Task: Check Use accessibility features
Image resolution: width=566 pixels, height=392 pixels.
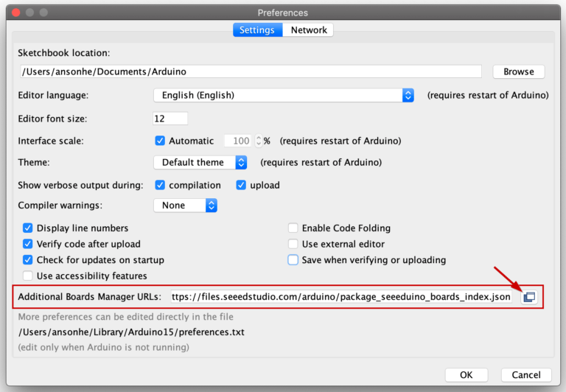Action: click(28, 276)
